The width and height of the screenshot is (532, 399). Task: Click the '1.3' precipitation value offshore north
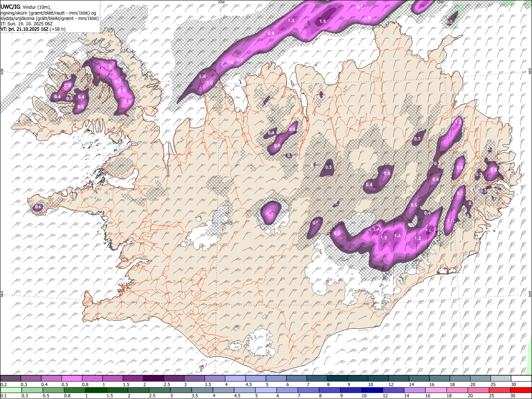[291, 20]
